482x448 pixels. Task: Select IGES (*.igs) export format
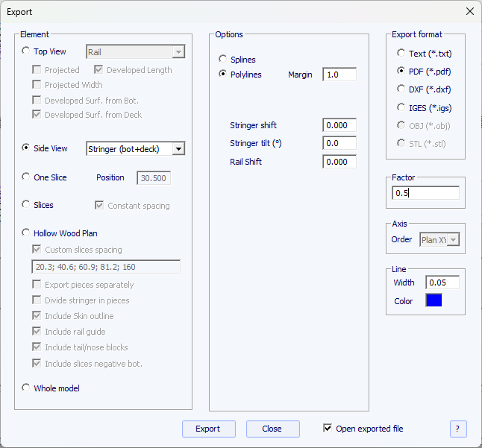point(401,107)
